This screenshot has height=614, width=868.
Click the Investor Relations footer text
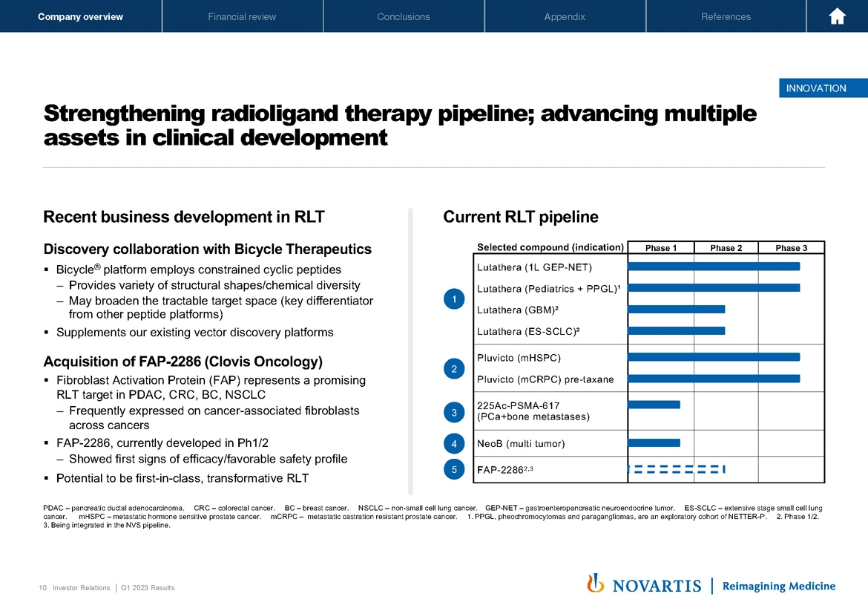tap(81, 588)
